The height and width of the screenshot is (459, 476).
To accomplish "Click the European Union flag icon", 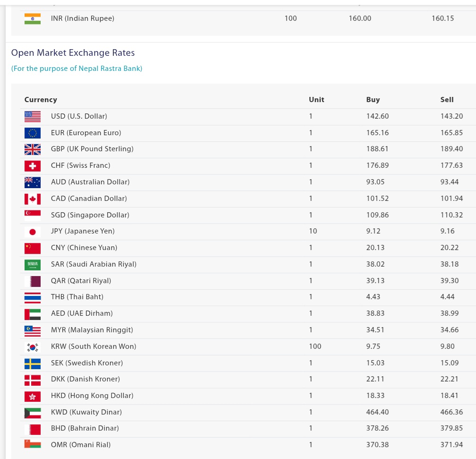I will point(33,133).
